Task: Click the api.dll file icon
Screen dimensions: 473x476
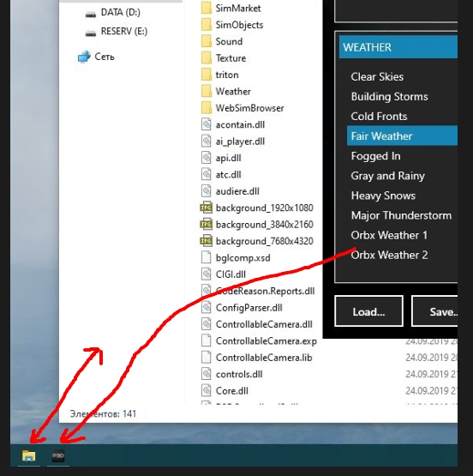Action: [207, 158]
